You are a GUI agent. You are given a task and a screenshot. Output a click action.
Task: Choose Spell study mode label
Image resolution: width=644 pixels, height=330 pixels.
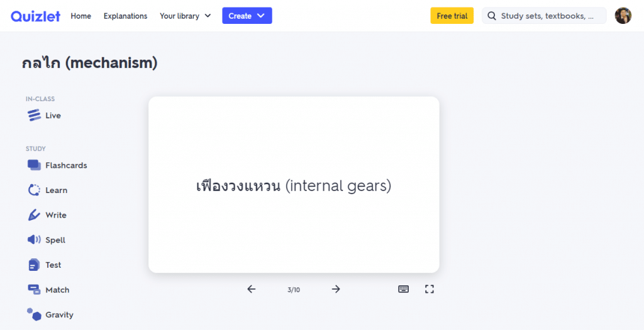click(x=55, y=240)
